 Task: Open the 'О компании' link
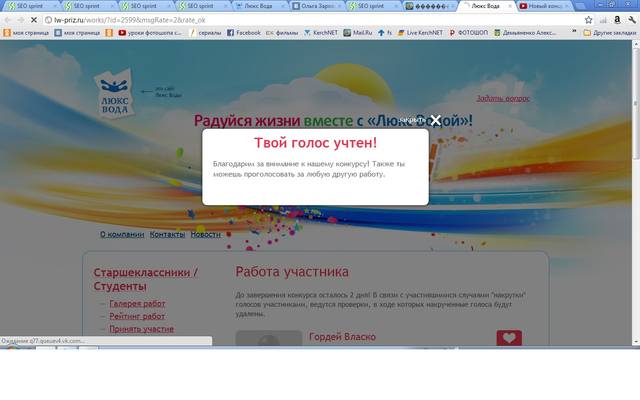pyautogui.click(x=122, y=234)
